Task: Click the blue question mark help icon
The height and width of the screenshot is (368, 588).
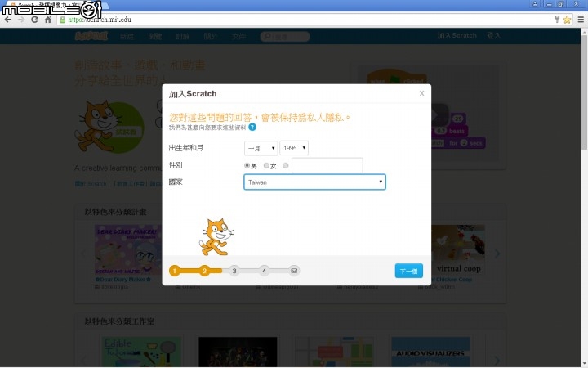Action: click(252, 128)
